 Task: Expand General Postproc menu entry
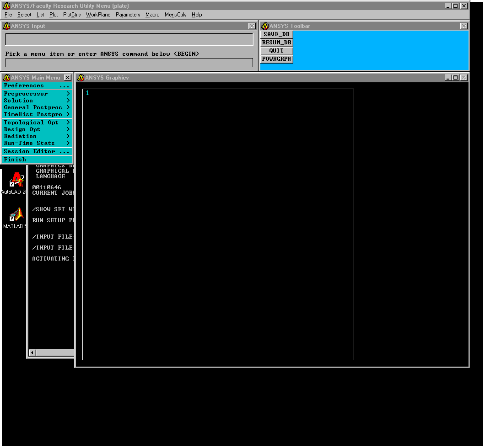37,107
